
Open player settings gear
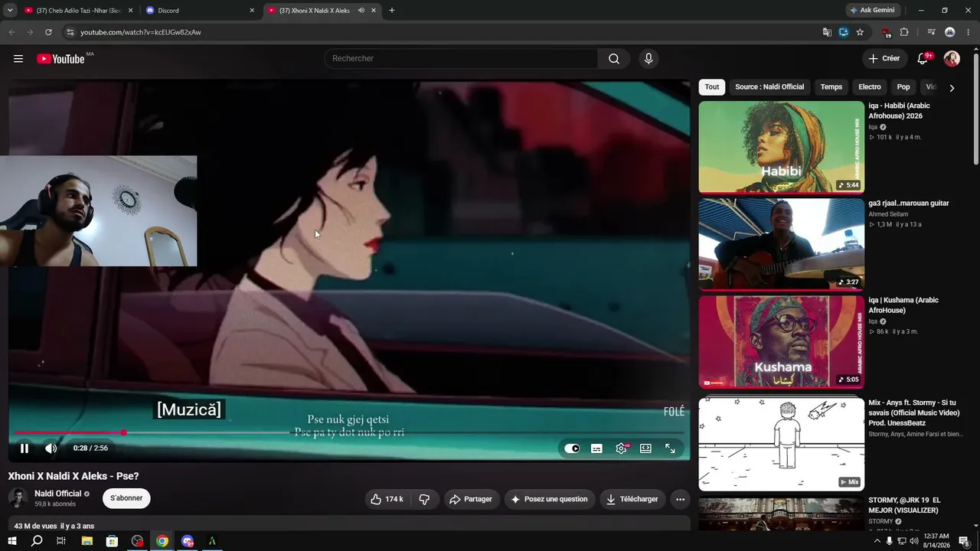pos(621,448)
